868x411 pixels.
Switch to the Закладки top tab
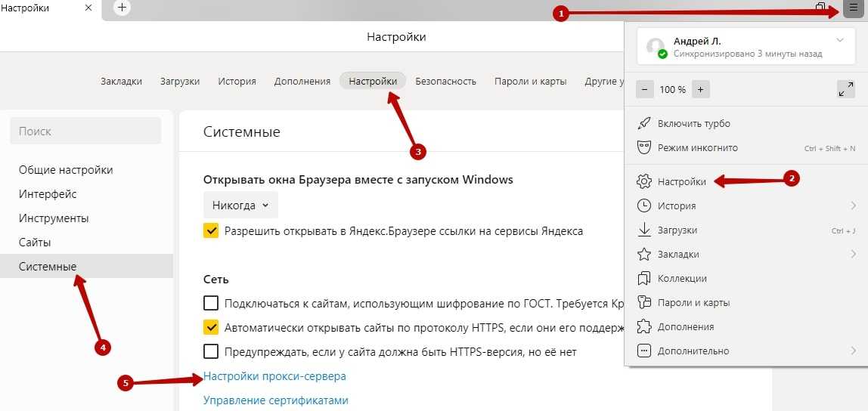pos(121,82)
